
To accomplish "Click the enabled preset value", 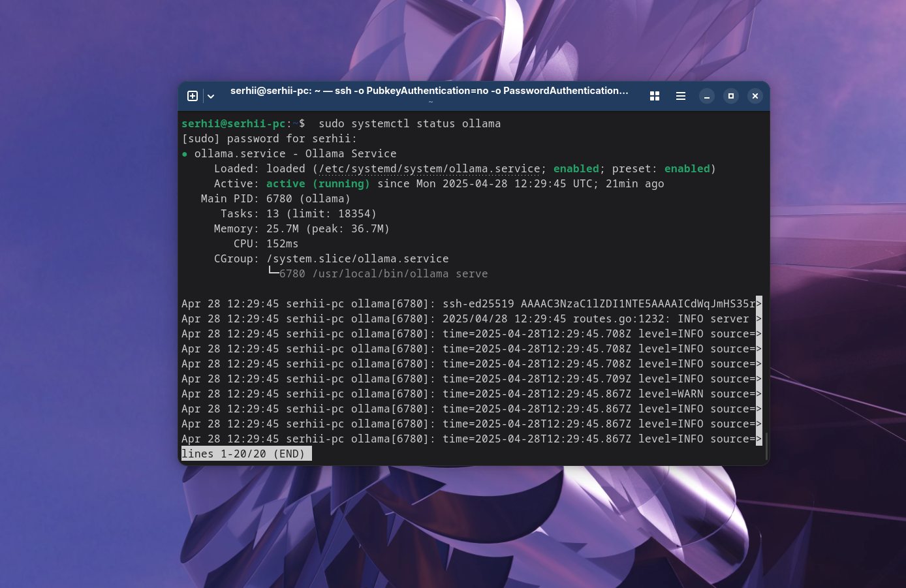I will (687, 168).
